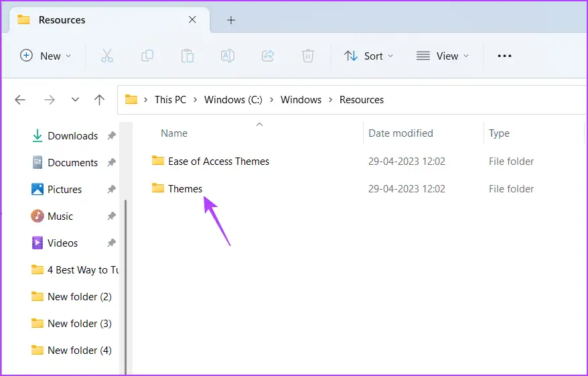
Task: Open Documents in sidebar
Action: pos(73,163)
